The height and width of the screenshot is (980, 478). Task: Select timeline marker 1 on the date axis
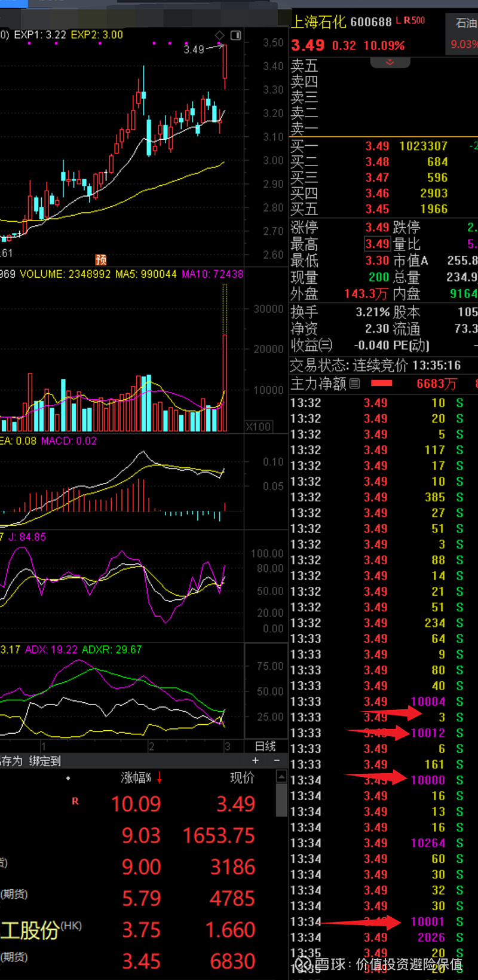tap(43, 746)
